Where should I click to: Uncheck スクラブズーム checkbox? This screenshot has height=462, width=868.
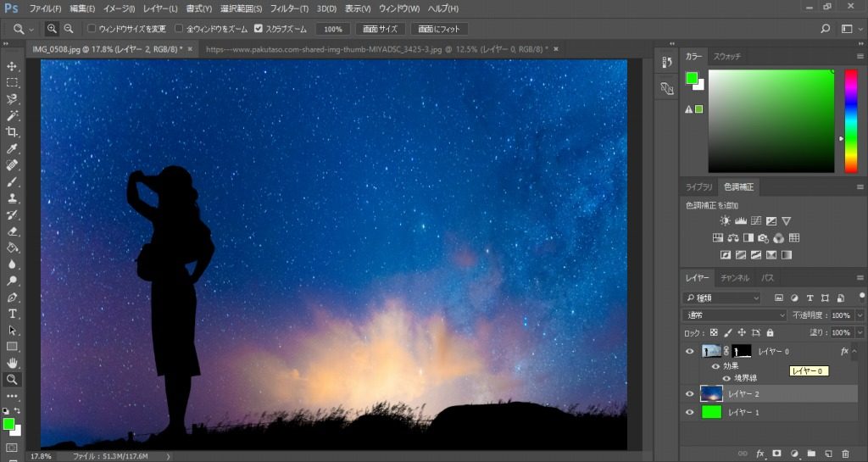click(x=259, y=29)
